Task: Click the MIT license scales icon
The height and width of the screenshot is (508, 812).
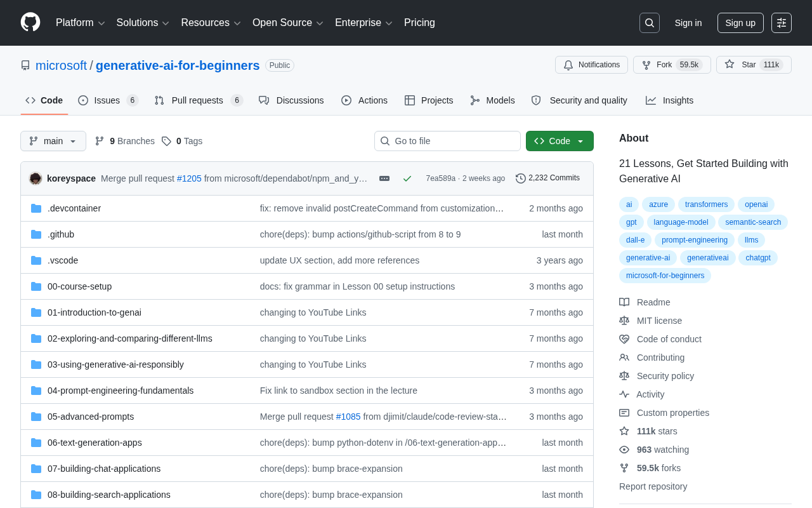Action: click(x=624, y=321)
